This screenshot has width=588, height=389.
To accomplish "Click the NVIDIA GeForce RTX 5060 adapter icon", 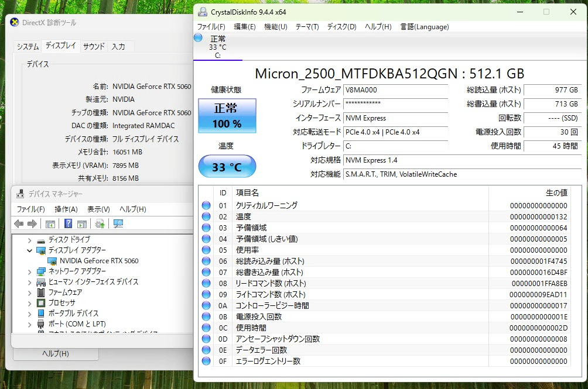I will coord(53,260).
